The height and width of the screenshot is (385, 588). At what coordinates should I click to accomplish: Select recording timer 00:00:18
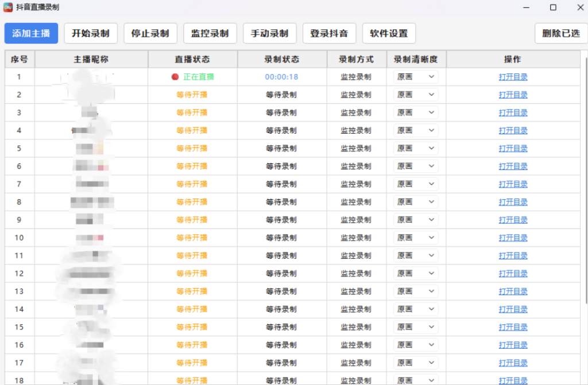click(x=281, y=77)
